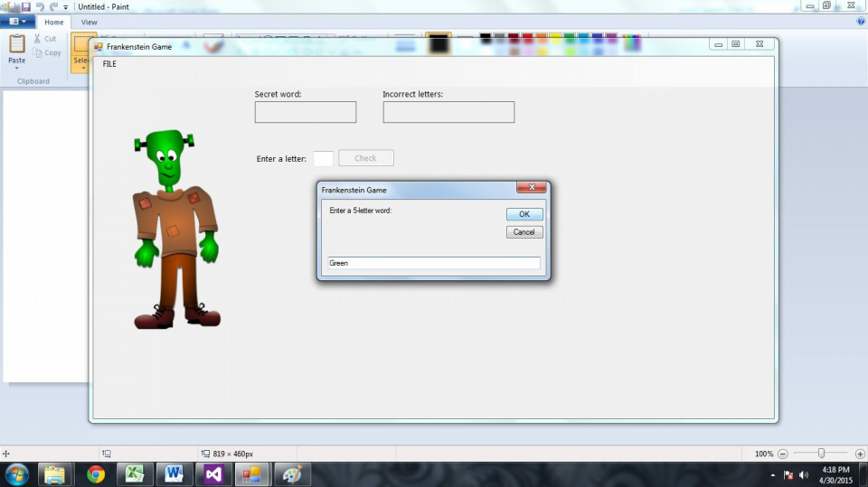Click the zoom in plus button in Paint
Image resolution: width=868 pixels, height=487 pixels.
pos(860,454)
